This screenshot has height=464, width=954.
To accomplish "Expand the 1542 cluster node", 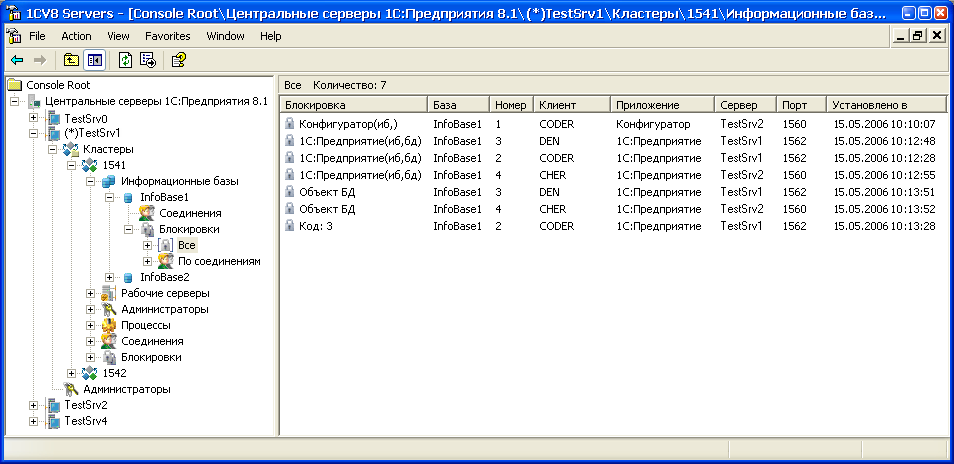I will [x=72, y=373].
